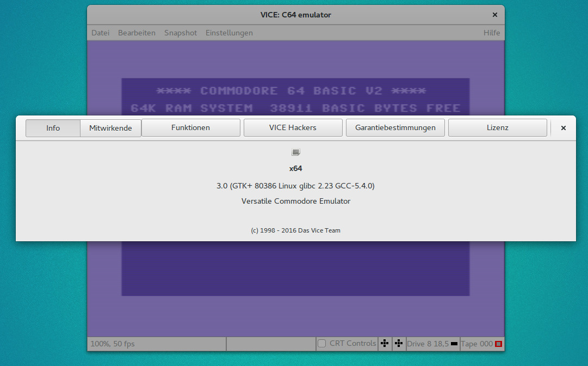Click the red Tape status indicator
This screenshot has width=588, height=366.
pos(498,344)
